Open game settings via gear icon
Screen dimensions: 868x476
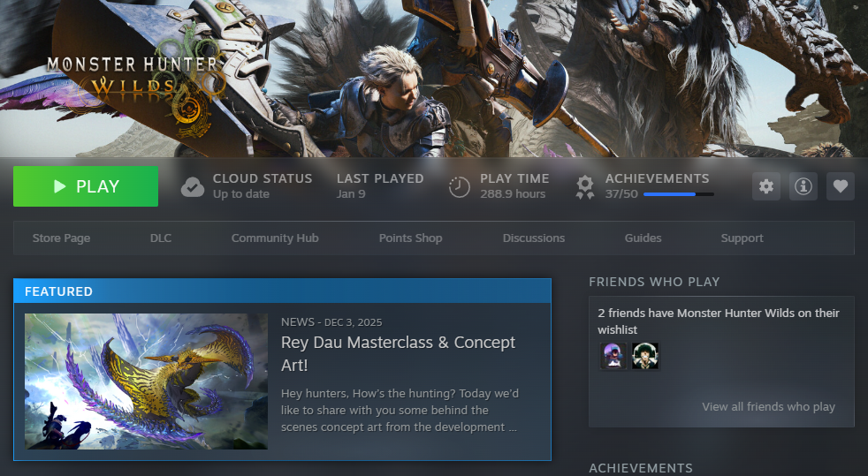coord(766,186)
